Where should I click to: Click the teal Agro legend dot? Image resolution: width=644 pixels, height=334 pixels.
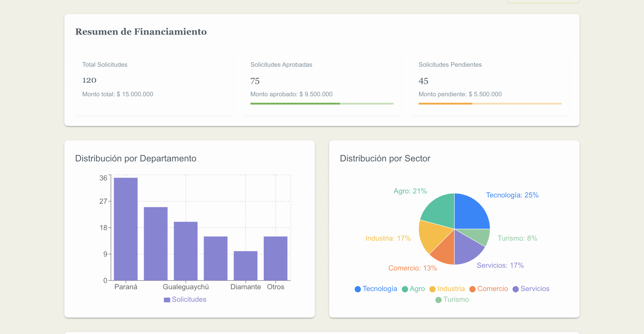(x=405, y=289)
